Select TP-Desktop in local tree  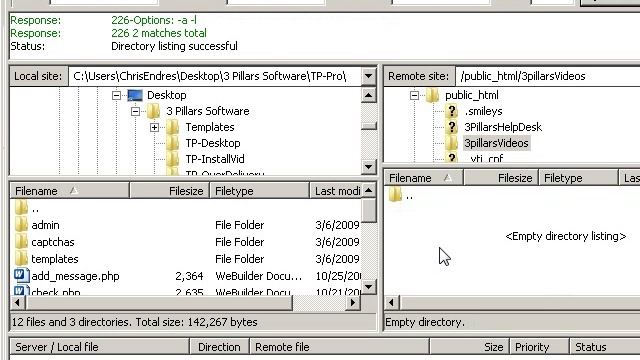213,143
